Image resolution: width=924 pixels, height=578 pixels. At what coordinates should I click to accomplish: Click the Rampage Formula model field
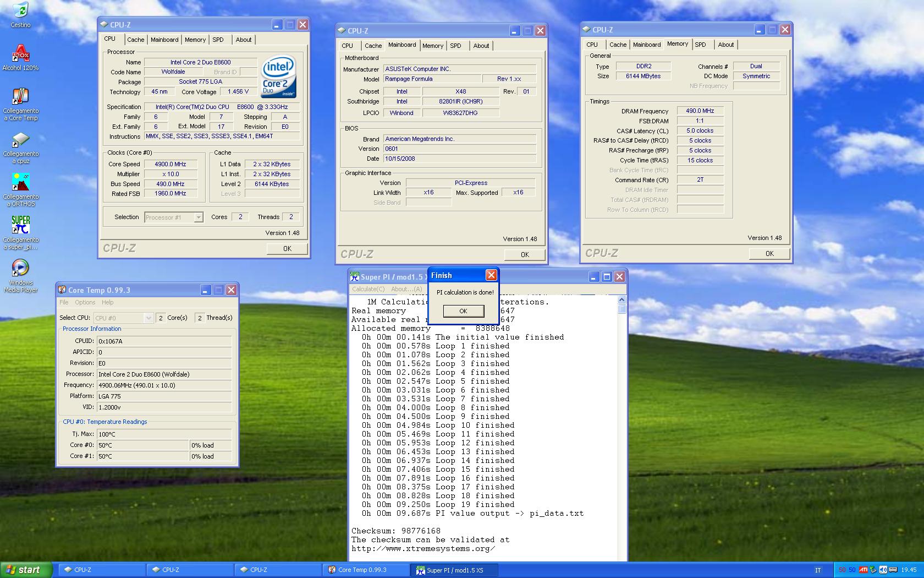point(432,79)
